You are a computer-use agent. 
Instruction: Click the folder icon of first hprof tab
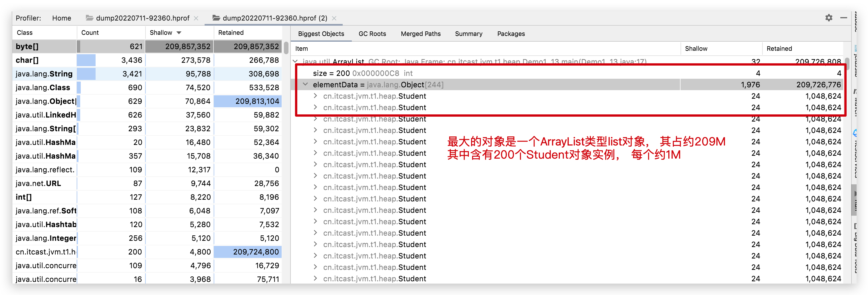pyautogui.click(x=89, y=18)
